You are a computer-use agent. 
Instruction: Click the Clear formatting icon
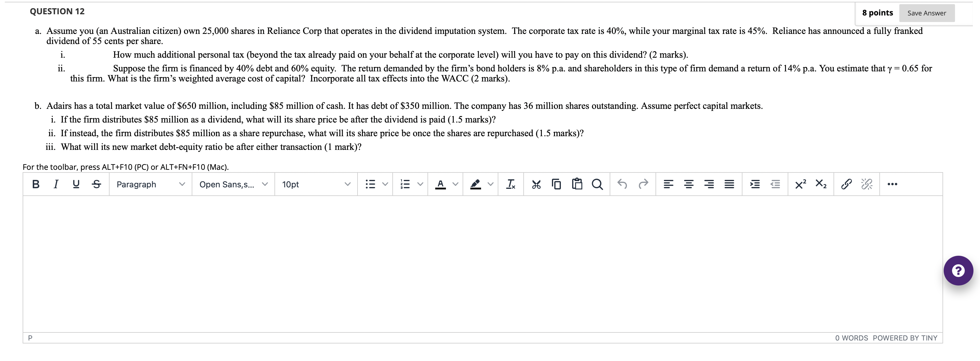click(x=511, y=184)
